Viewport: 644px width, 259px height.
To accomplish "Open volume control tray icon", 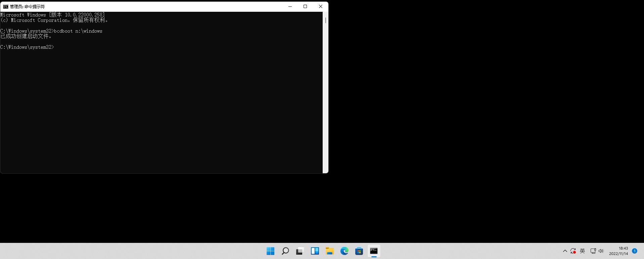I will 601,251.
